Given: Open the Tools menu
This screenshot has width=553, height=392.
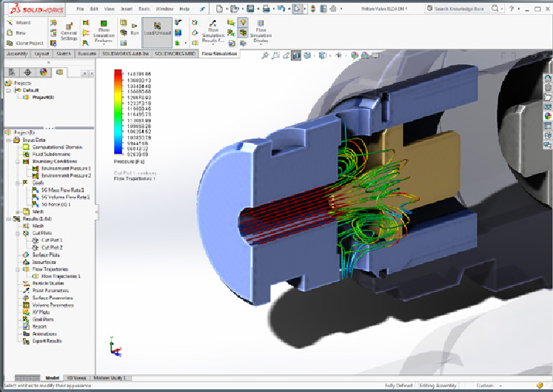Looking at the screenshot, I should click(144, 9).
